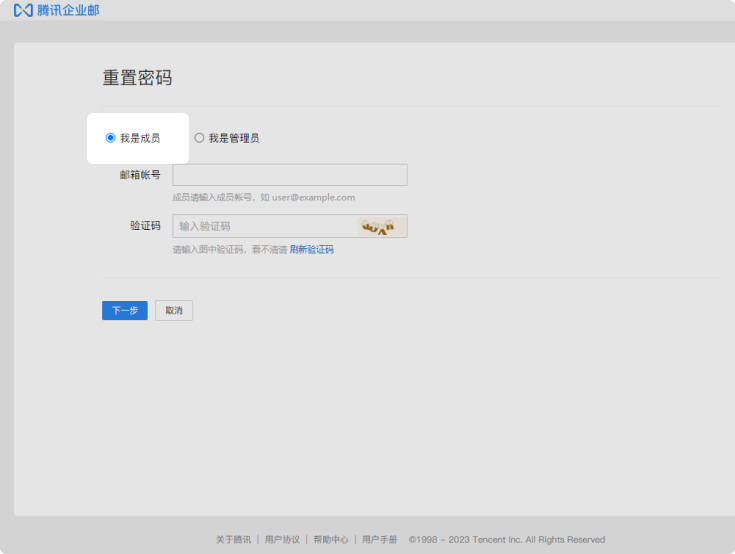Go to 帮助中心 in the footer
735x554 pixels.
point(331,539)
